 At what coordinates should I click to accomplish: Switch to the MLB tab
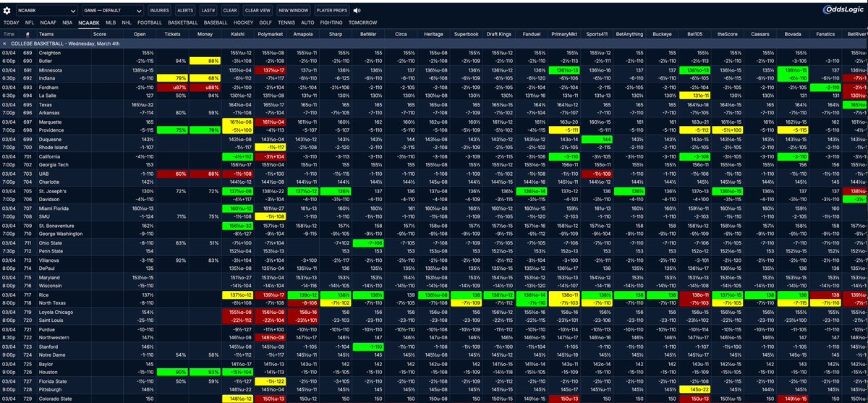click(x=111, y=22)
